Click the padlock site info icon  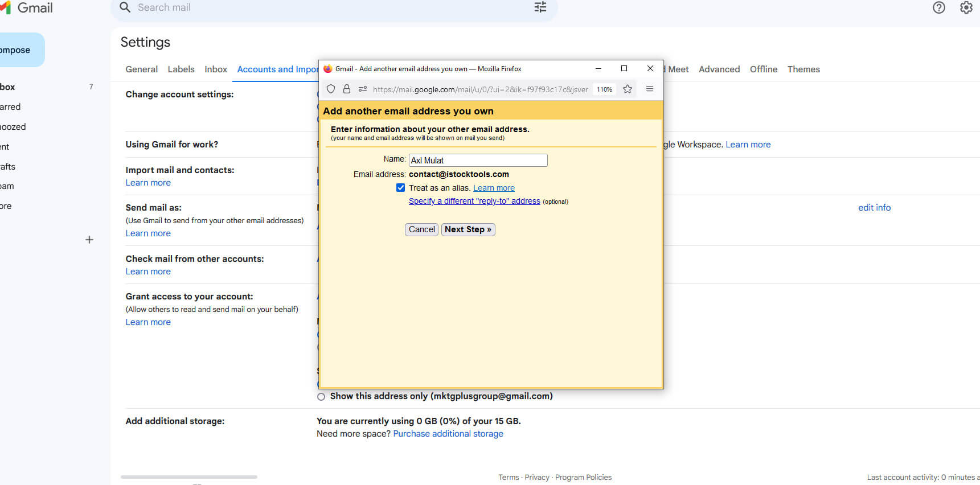346,89
